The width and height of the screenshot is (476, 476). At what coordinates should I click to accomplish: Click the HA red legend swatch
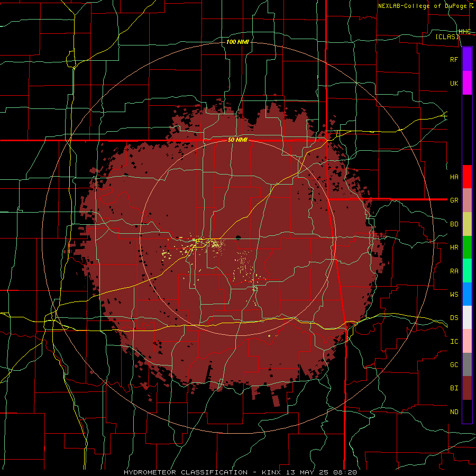tap(467, 177)
